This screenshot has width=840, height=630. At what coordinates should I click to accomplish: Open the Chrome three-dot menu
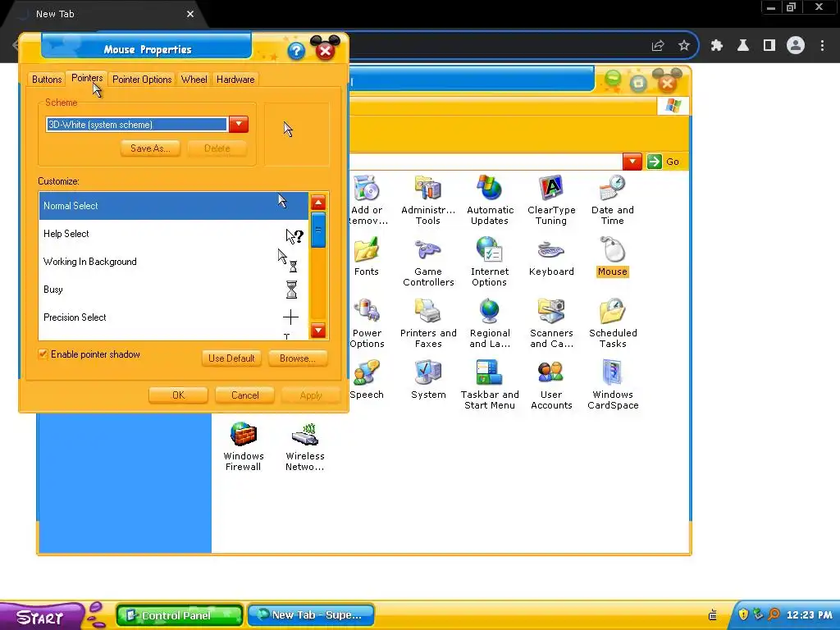click(822, 46)
